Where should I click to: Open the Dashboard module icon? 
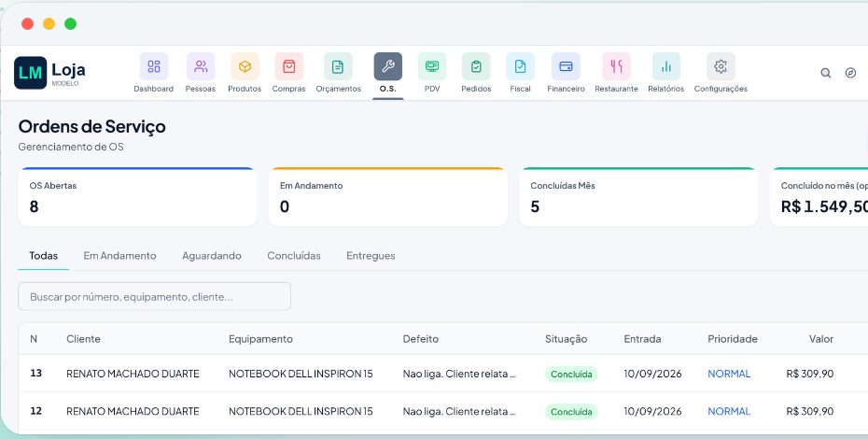click(153, 67)
